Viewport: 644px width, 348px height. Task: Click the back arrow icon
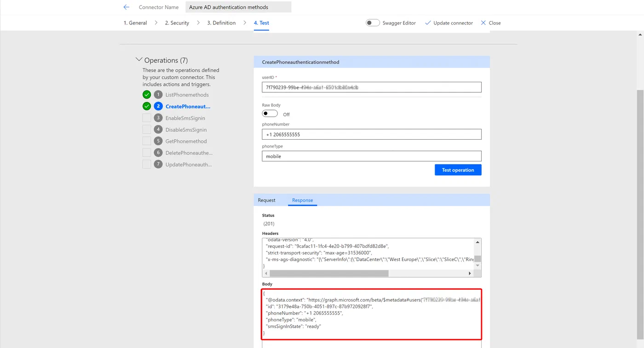click(126, 7)
